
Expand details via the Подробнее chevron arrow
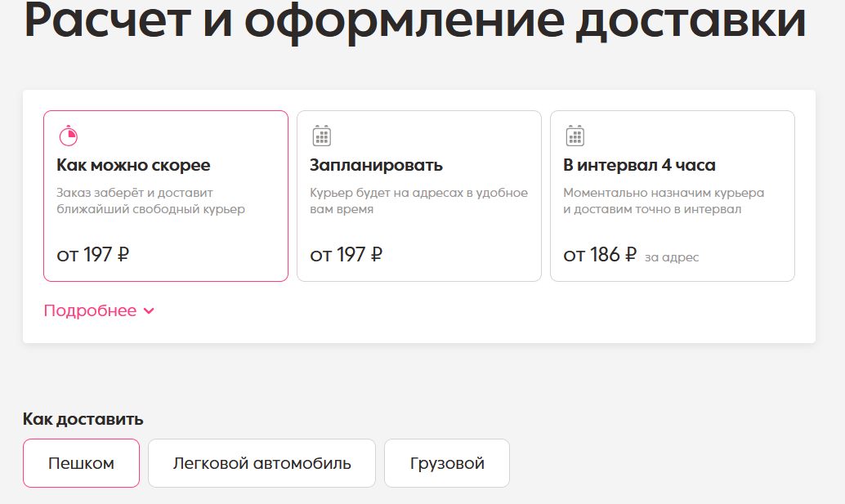149,311
